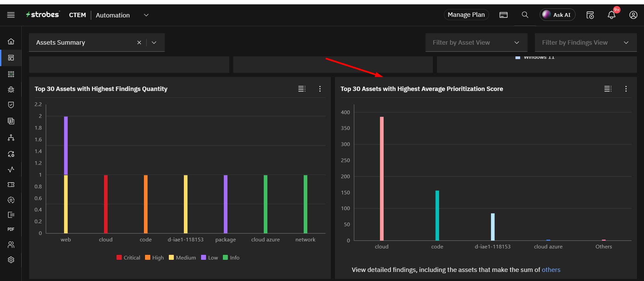This screenshot has height=281, width=644.
Task: Click the search magnifier icon
Action: click(x=525, y=15)
